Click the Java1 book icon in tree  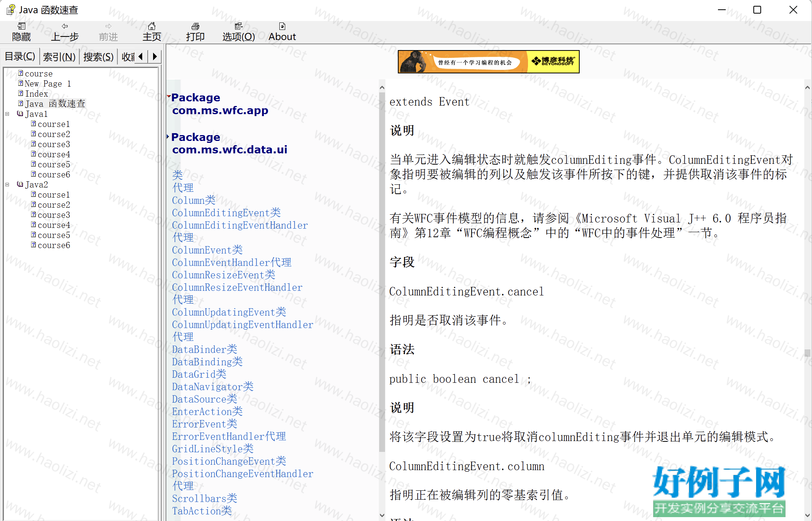point(20,114)
